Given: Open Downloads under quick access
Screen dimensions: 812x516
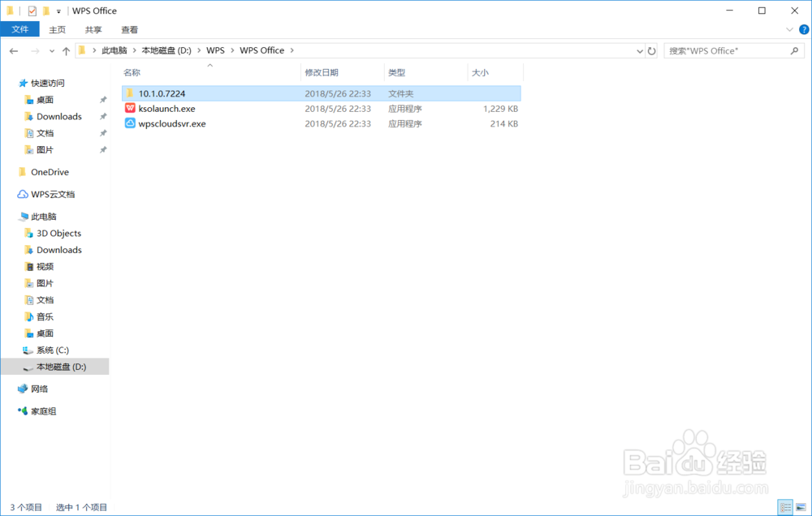Looking at the screenshot, I should (x=59, y=117).
